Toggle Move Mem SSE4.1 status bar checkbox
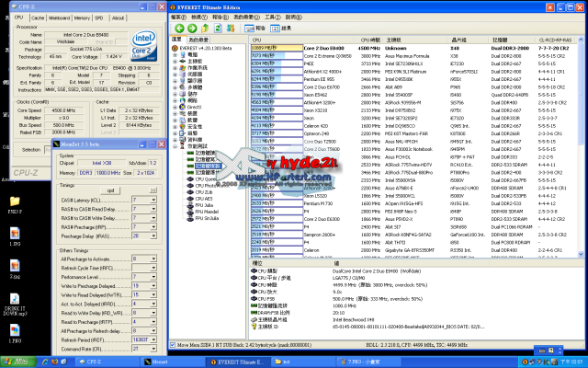 point(173,345)
